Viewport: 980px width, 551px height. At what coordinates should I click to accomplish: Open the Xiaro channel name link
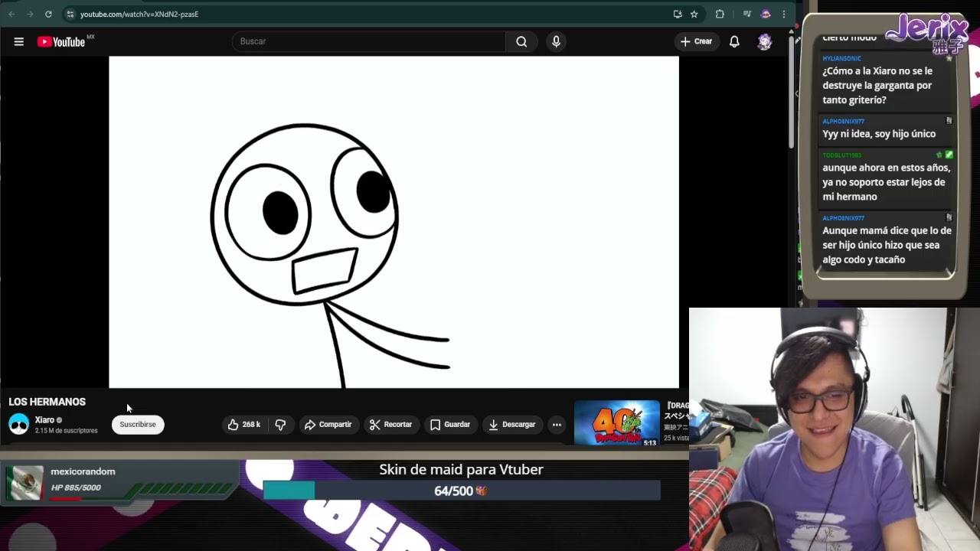[x=44, y=420]
